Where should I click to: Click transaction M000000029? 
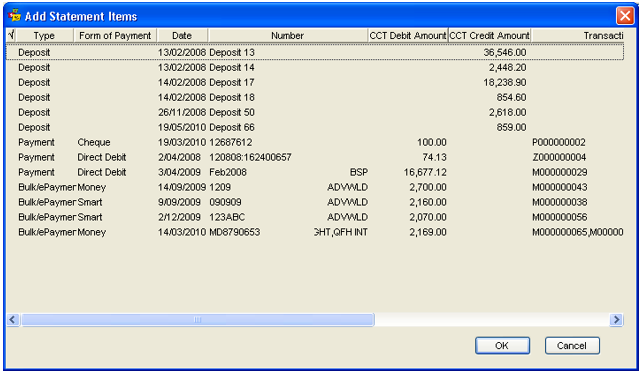(560, 172)
